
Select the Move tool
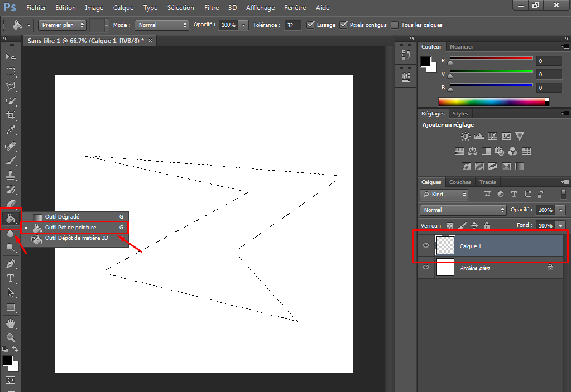coord(11,57)
